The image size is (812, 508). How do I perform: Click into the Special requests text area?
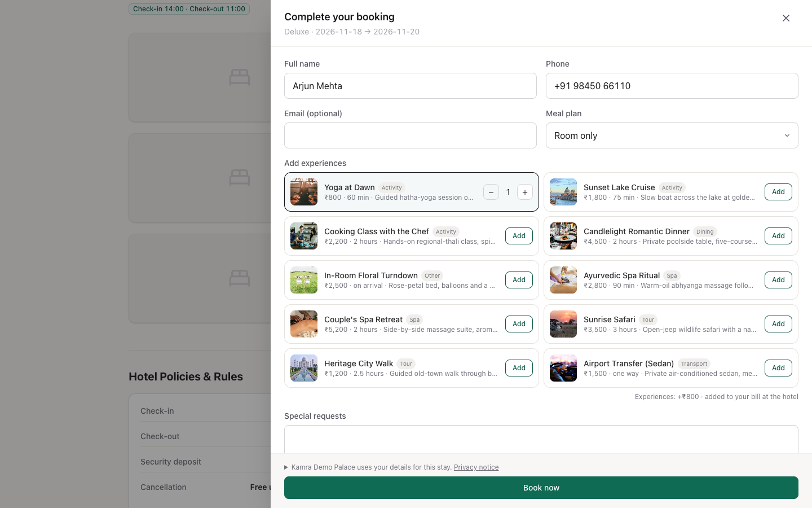pyautogui.click(x=541, y=439)
